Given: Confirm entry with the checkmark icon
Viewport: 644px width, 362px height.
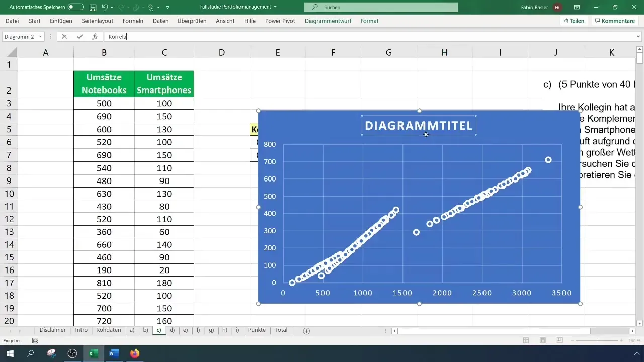Looking at the screenshot, I should click(79, 37).
